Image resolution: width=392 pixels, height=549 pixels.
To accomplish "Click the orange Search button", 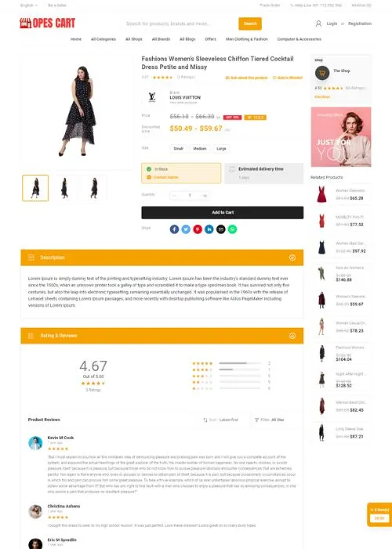I will pyautogui.click(x=250, y=24).
